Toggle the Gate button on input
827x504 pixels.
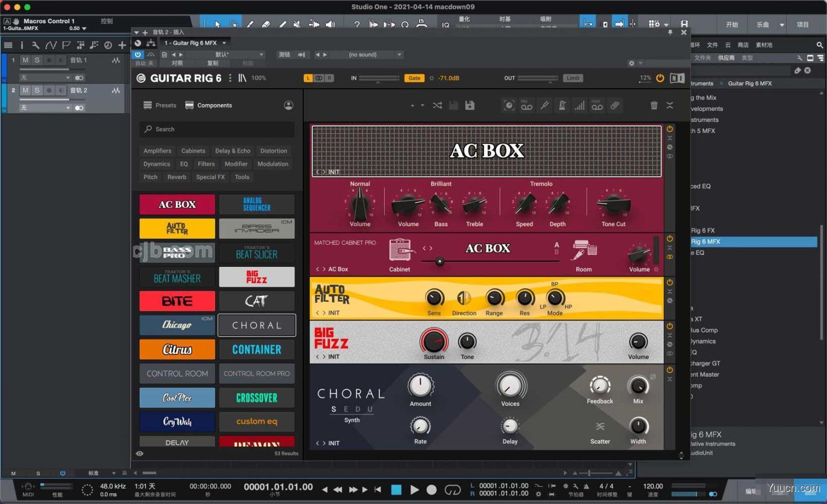[414, 78]
